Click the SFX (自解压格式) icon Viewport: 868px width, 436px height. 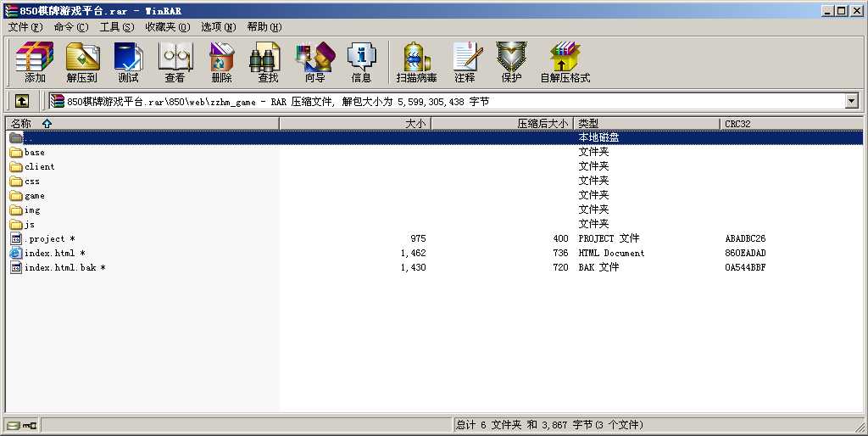(565, 62)
